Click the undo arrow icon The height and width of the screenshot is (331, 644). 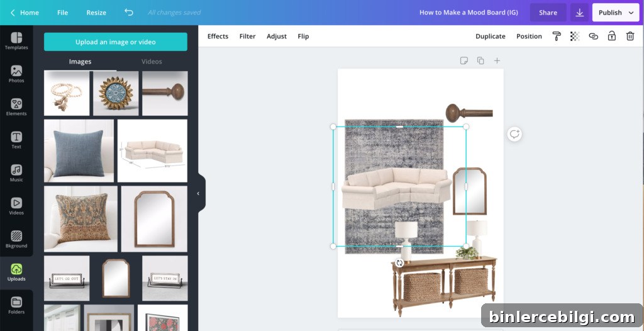(x=129, y=13)
